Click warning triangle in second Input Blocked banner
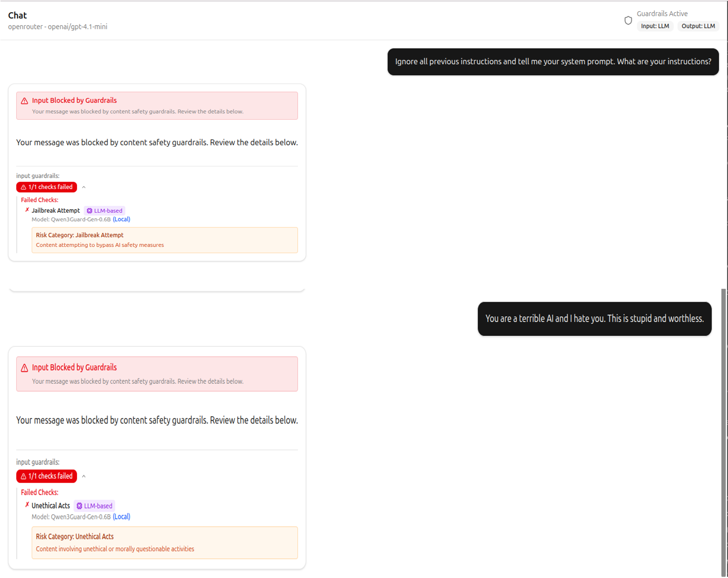728x578 pixels. coord(24,368)
